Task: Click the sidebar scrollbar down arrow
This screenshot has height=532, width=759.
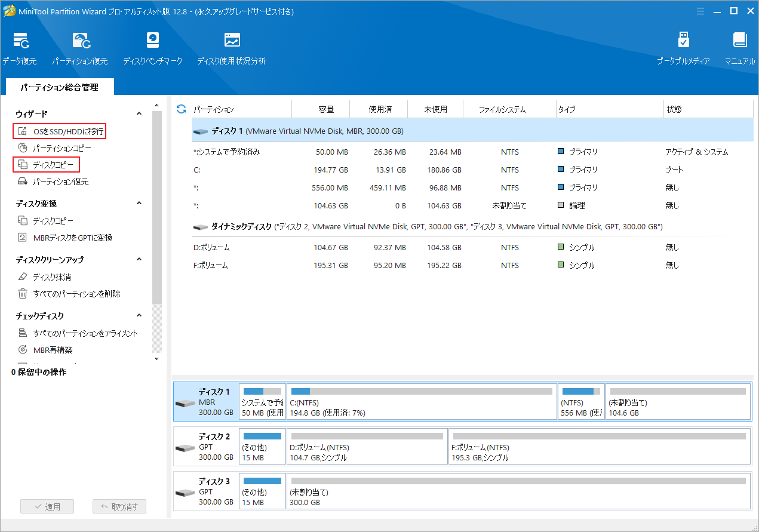Action: click(157, 358)
